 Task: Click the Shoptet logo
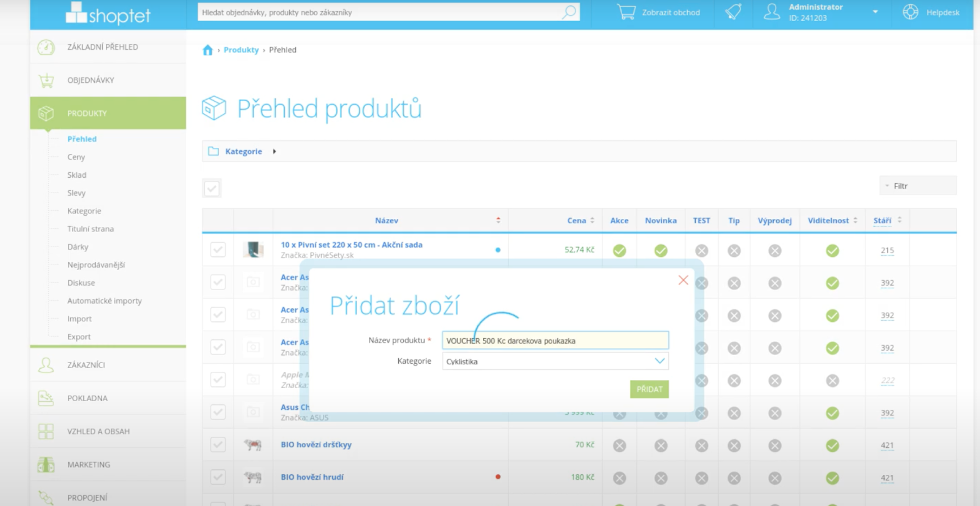pyautogui.click(x=108, y=14)
